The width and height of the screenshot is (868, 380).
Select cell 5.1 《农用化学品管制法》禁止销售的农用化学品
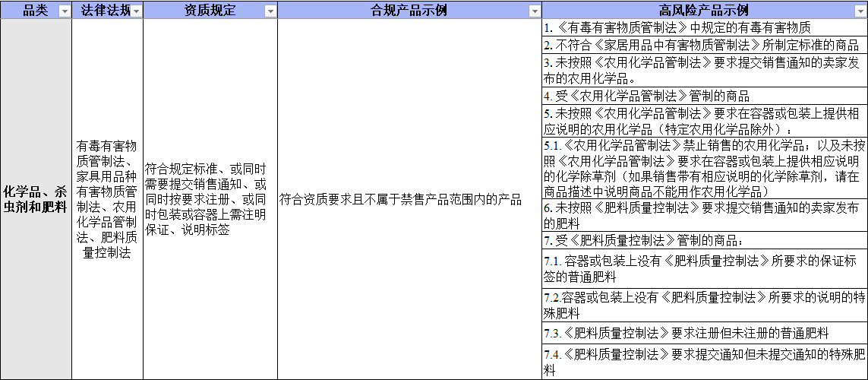[705, 169]
